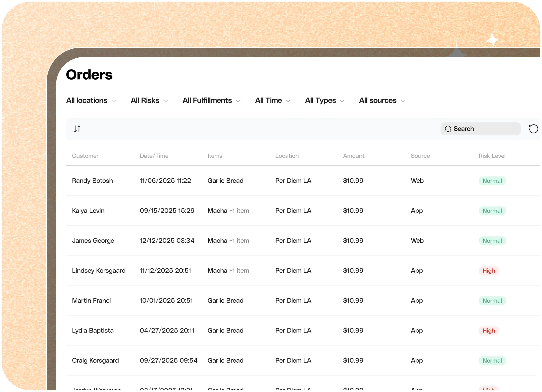Click the sort arrows icon
542x392 pixels.
point(77,129)
